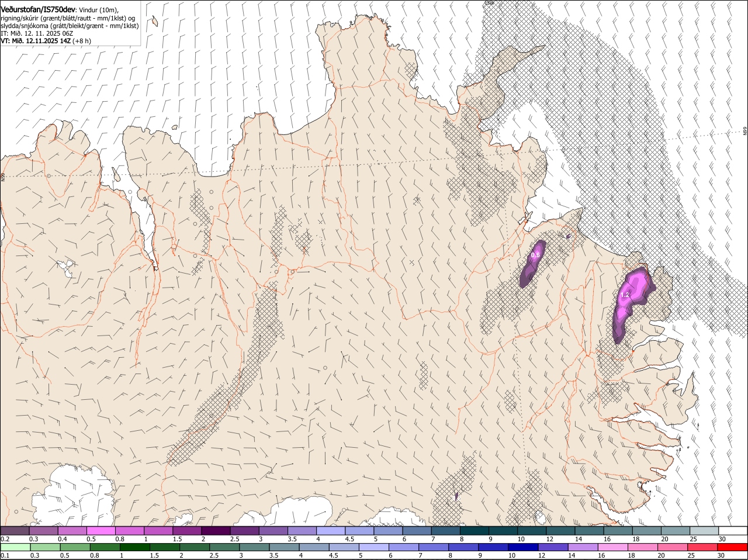The height and width of the screenshot is (560, 748).
Task: Click the (+8 h) forecast offset text
Action: coord(82,42)
